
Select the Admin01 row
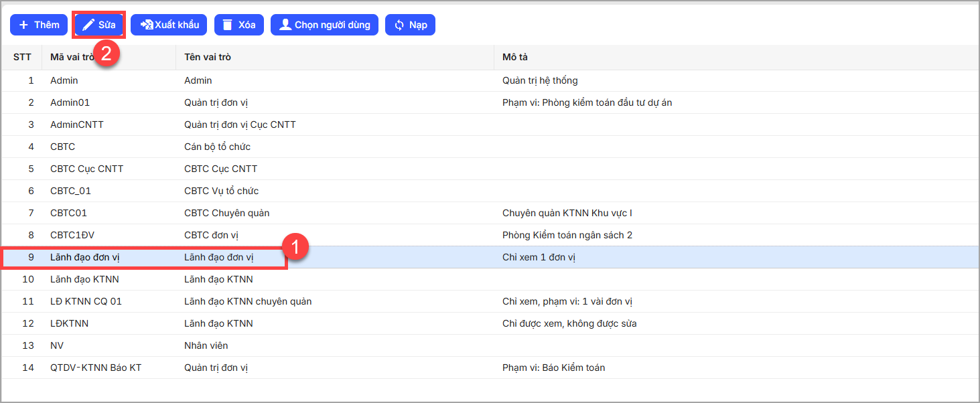70,102
